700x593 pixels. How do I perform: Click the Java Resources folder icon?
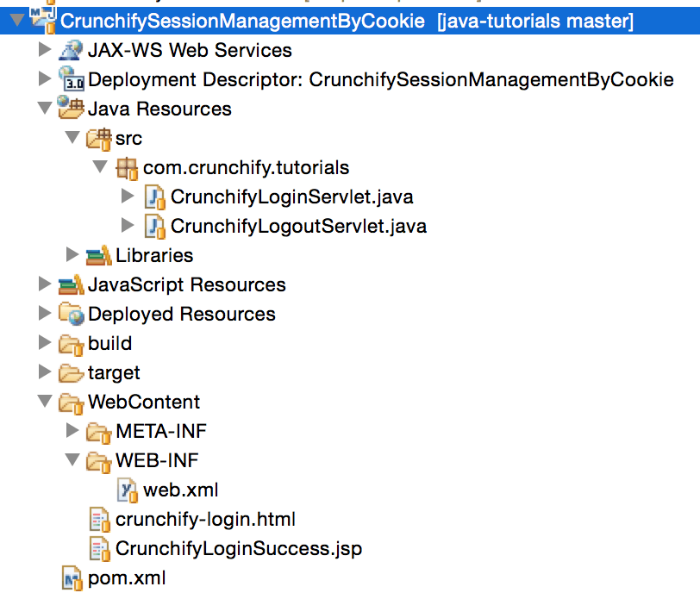coord(72,109)
